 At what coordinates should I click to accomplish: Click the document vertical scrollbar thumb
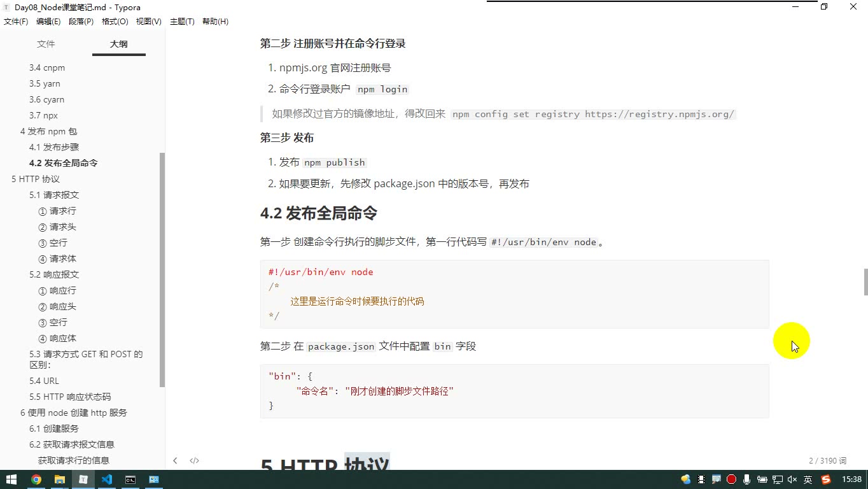click(x=865, y=282)
